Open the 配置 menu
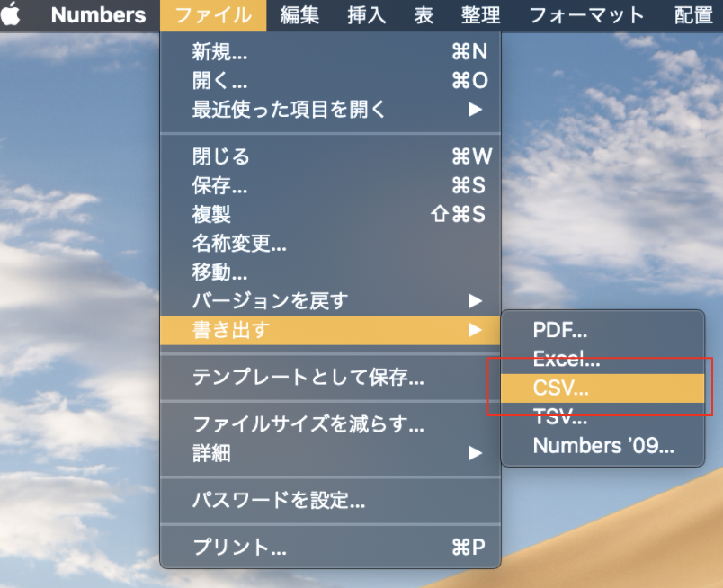Viewport: 723px width, 588px height. click(x=693, y=15)
